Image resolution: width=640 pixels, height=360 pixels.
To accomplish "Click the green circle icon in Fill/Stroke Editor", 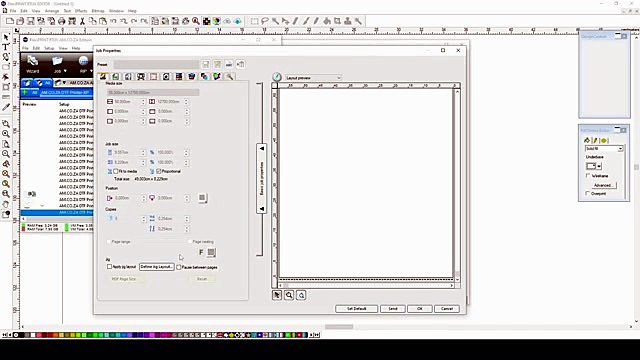I will [x=604, y=140].
